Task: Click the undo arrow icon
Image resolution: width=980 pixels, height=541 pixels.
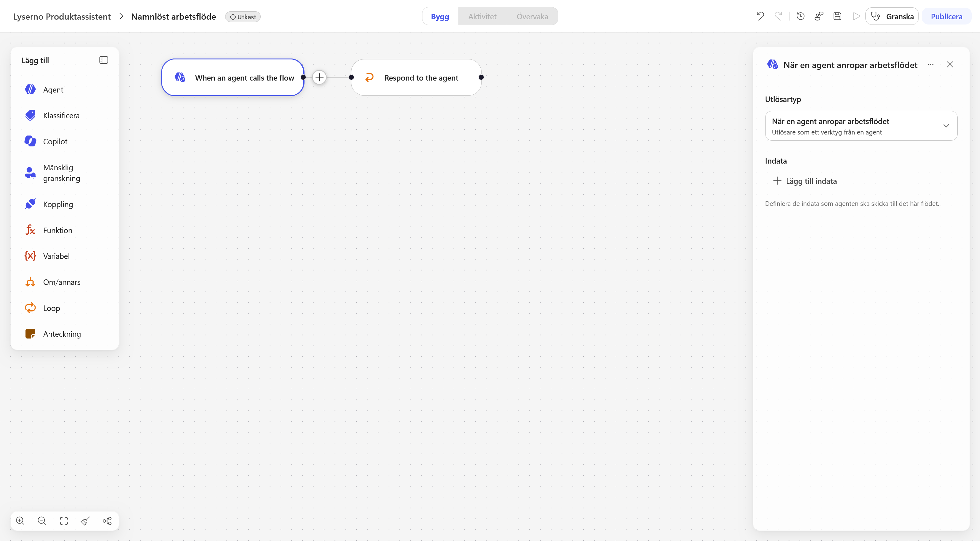Action: click(760, 16)
